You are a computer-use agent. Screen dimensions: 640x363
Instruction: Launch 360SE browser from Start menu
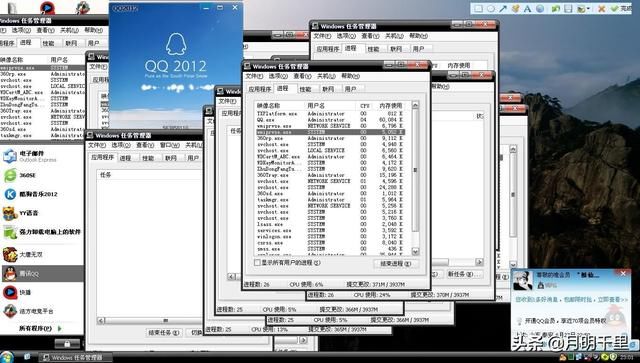42,175
